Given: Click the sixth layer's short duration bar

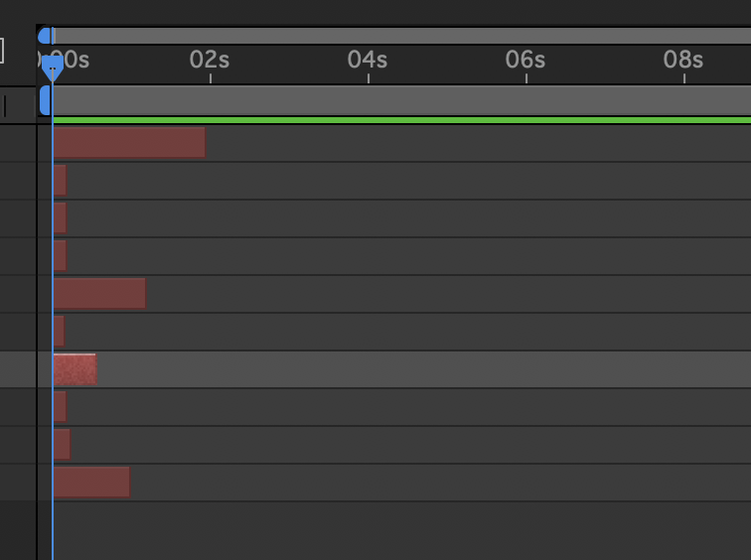Looking at the screenshot, I should [x=59, y=332].
